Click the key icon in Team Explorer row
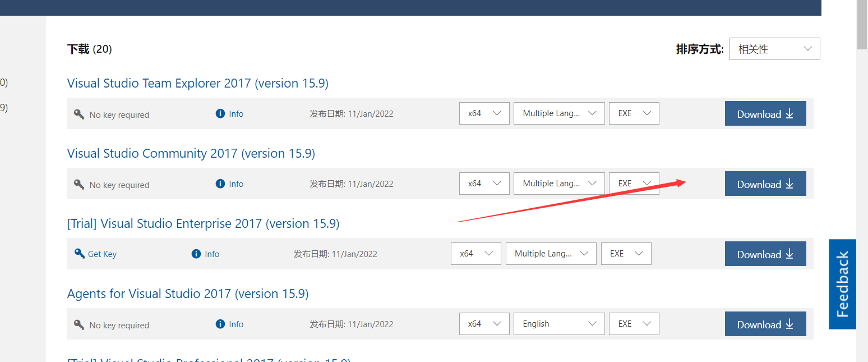This screenshot has width=868, height=362. tap(79, 114)
